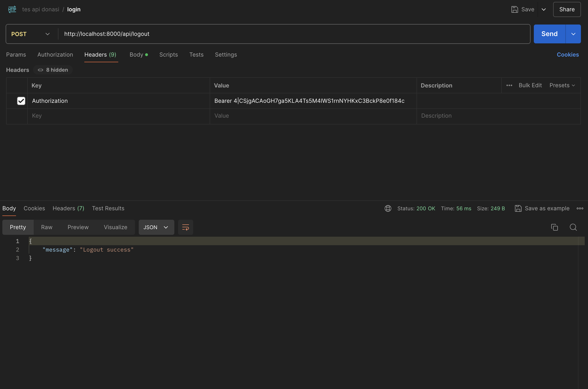Click the Save button label

(528, 9)
